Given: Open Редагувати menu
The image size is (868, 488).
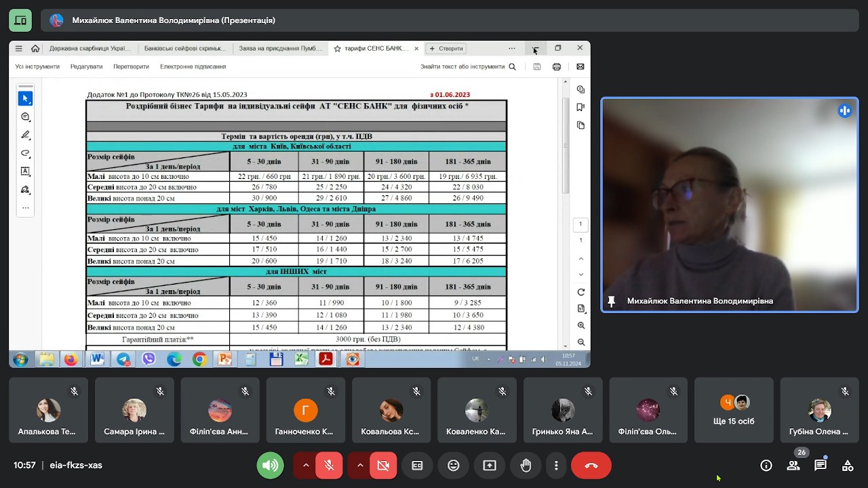Looking at the screenshot, I should 86,67.
